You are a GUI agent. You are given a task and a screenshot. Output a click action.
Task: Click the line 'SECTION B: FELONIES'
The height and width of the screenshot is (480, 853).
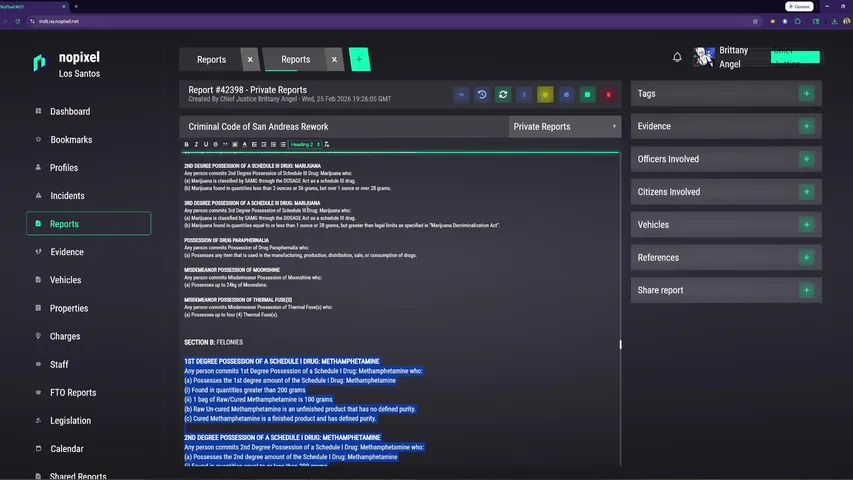click(x=213, y=342)
